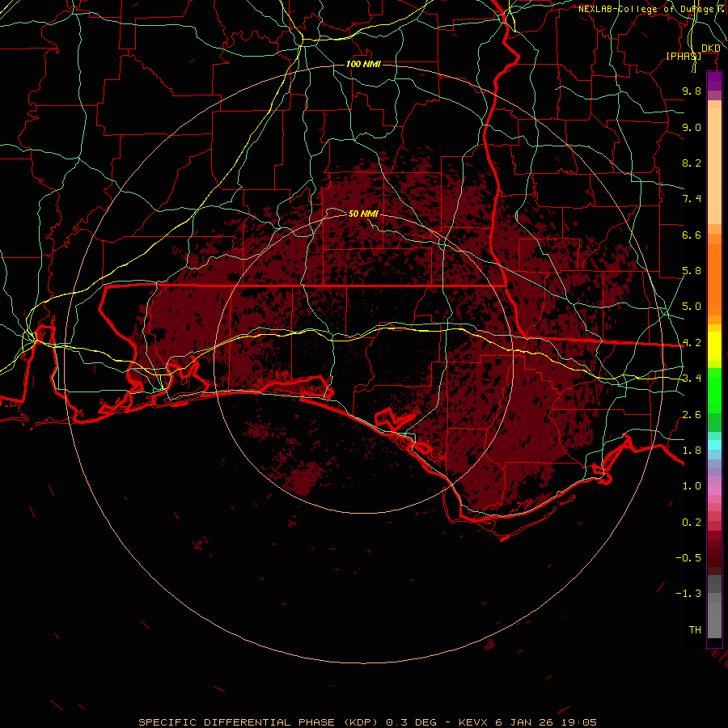Select the 1.0 value on color scale
Viewport: 728px width, 728px height.
click(x=692, y=486)
